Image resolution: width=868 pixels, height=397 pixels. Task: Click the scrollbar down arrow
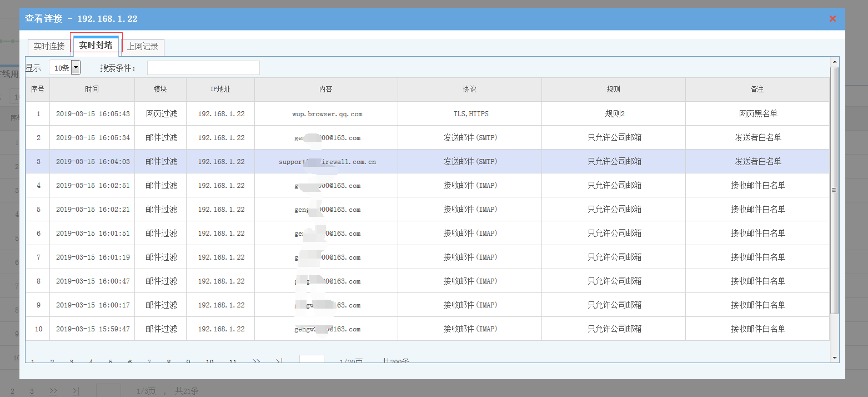click(x=834, y=358)
